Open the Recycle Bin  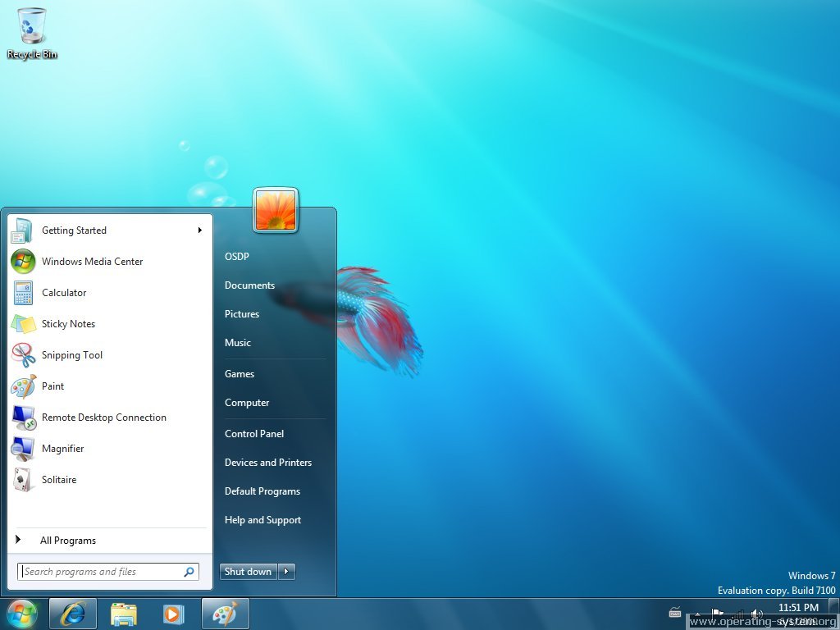tap(30, 25)
